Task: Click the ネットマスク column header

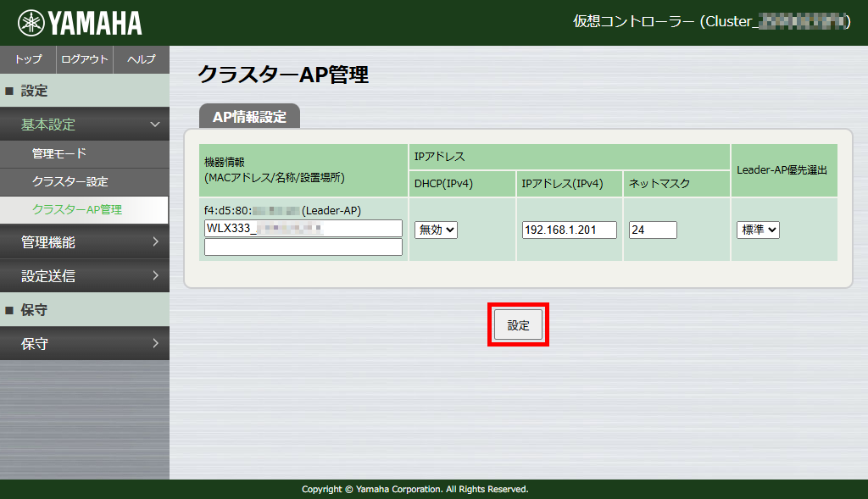Action: pyautogui.click(x=676, y=184)
